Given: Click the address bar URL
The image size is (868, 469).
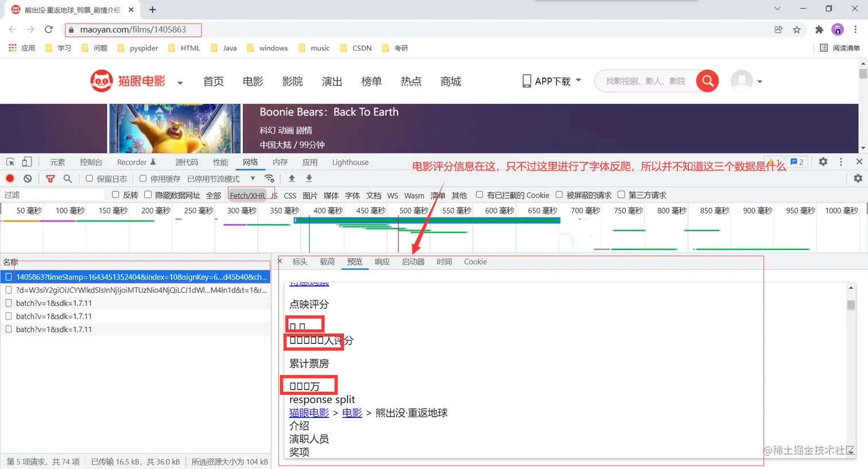Looking at the screenshot, I should pyautogui.click(x=133, y=29).
